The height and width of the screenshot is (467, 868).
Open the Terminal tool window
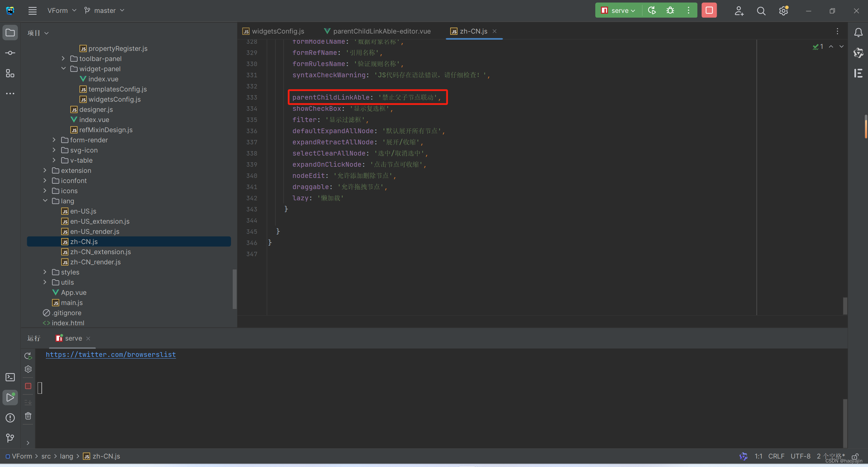point(10,377)
